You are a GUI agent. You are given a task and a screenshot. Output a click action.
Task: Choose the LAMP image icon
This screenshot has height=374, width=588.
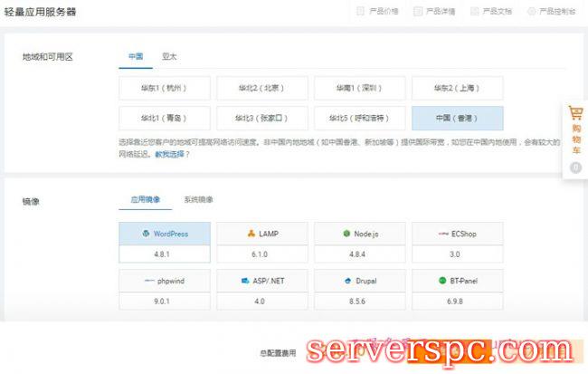pos(251,234)
